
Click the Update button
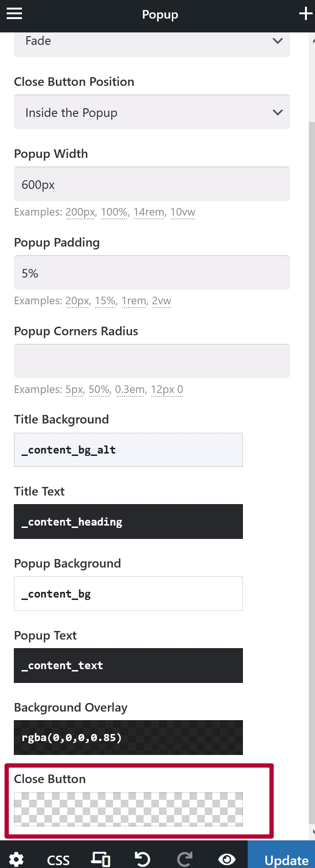pos(285,859)
